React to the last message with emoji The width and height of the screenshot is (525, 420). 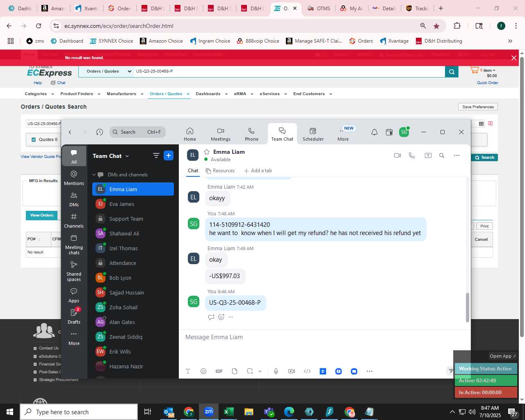tap(221, 317)
